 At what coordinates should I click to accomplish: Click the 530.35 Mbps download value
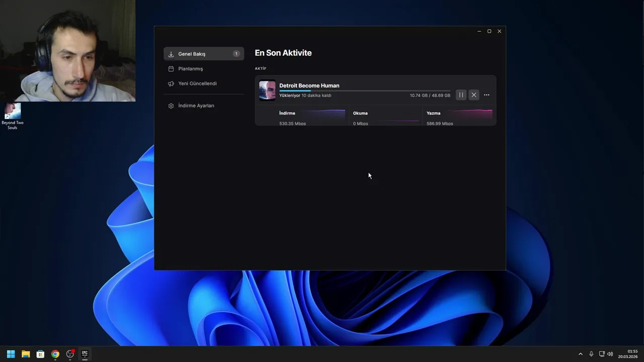pos(292,123)
